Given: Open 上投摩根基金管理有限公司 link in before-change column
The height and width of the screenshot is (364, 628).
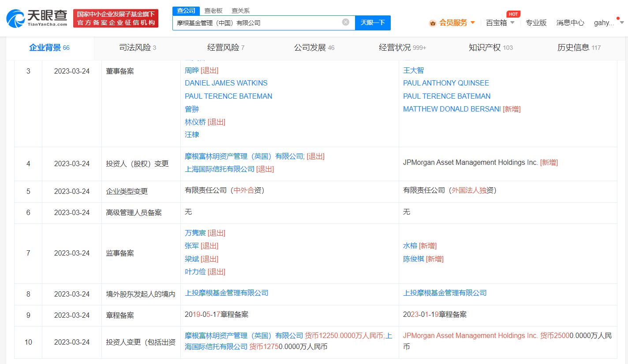Looking at the screenshot, I should tap(227, 293).
